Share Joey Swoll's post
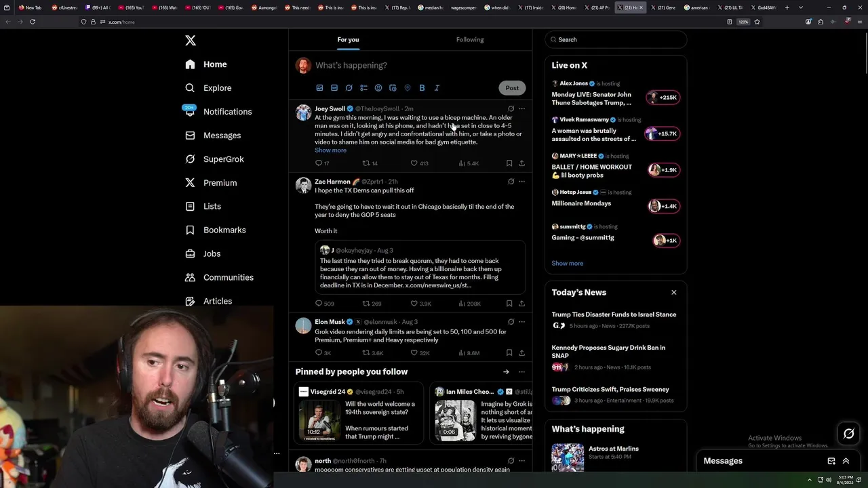The width and height of the screenshot is (868, 488). click(x=521, y=163)
